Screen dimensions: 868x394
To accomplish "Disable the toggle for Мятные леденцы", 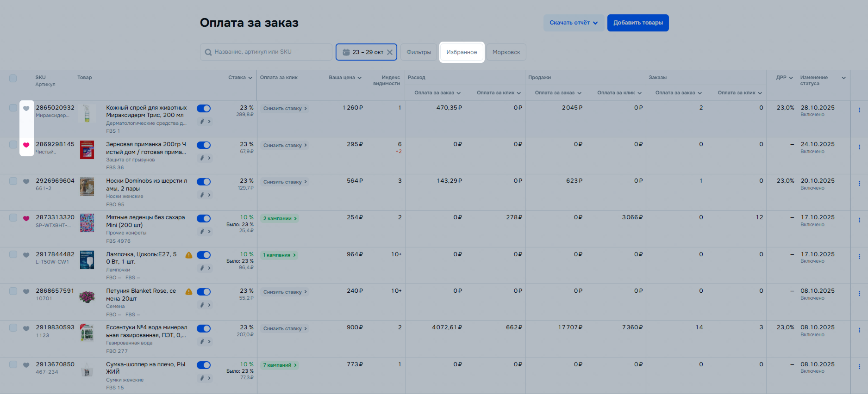I will tap(204, 218).
